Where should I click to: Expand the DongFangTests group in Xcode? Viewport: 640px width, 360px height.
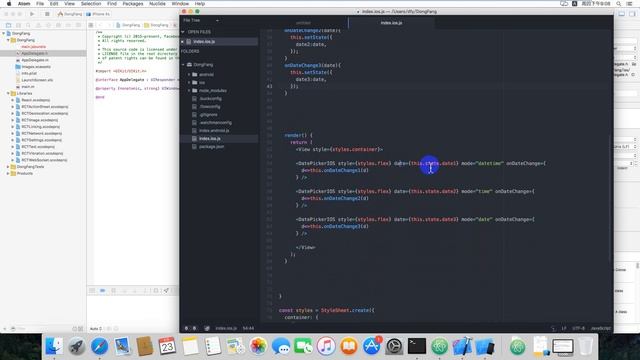point(8,167)
